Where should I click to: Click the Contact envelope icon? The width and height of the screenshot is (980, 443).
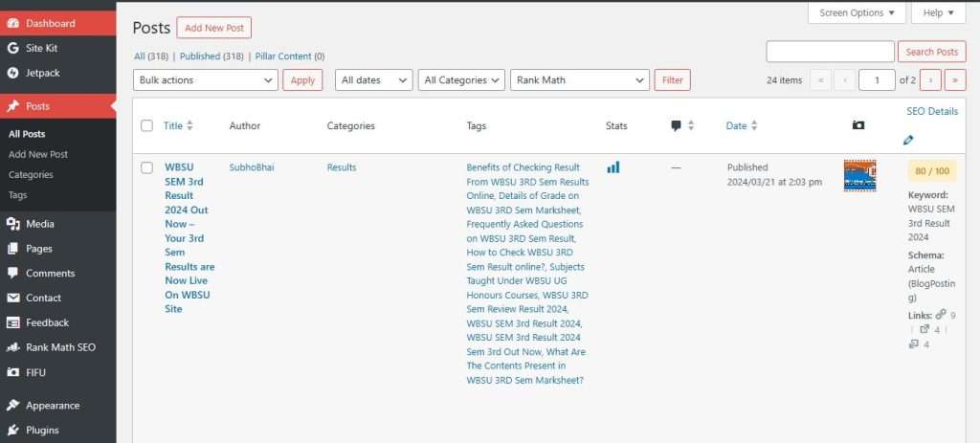pyautogui.click(x=12, y=298)
